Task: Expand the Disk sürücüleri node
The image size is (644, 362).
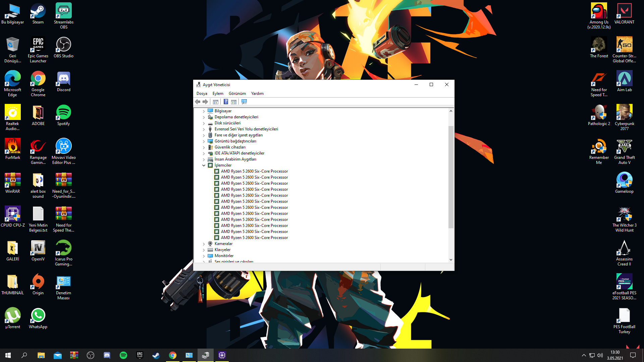Action: pos(204,123)
